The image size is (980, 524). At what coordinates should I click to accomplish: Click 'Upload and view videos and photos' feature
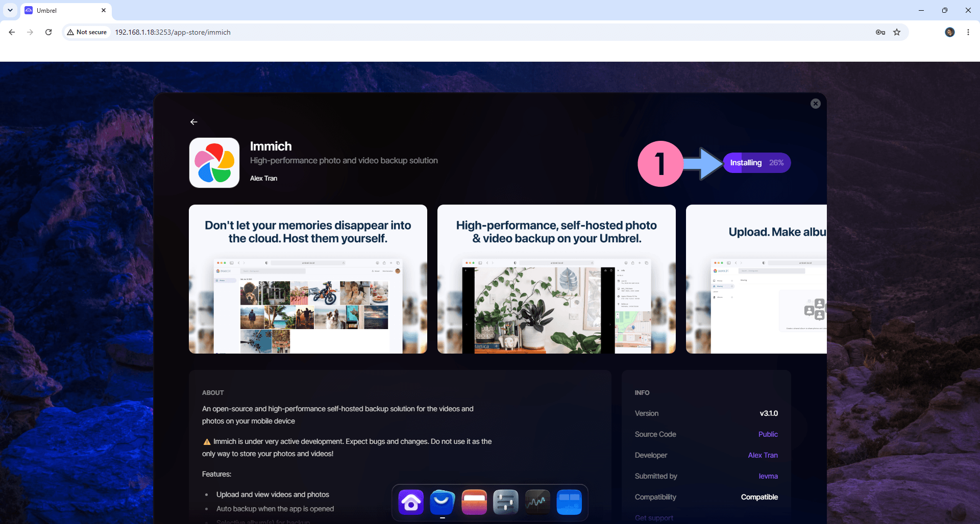point(273,494)
